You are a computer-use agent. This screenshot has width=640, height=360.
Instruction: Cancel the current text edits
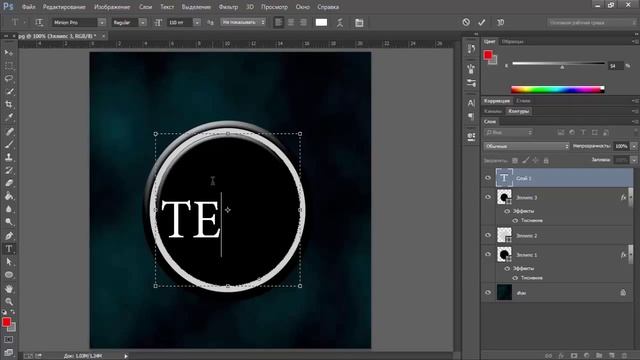coord(466,22)
